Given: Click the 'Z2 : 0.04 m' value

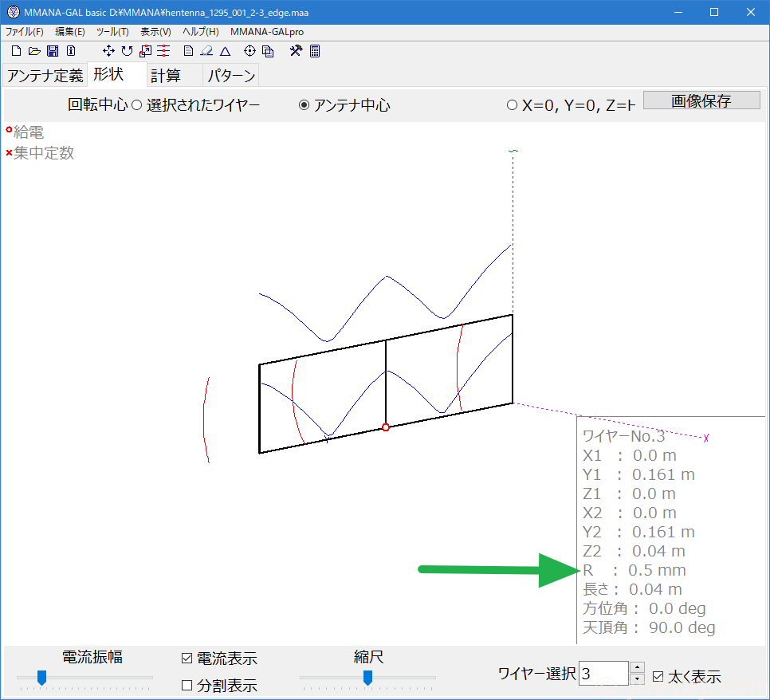Looking at the screenshot, I should (634, 551).
